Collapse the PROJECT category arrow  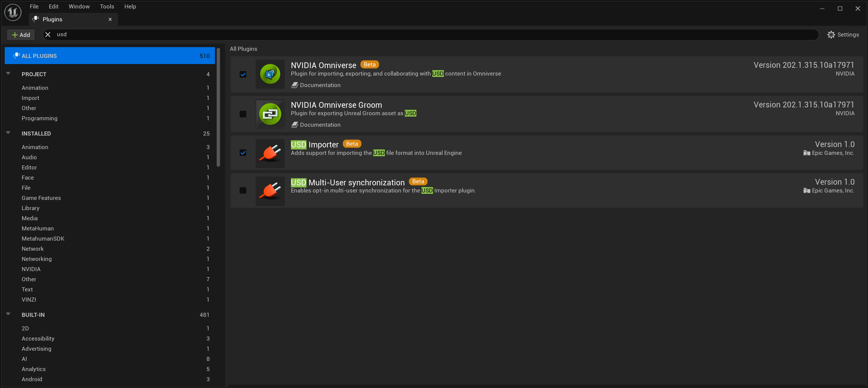[8, 73]
